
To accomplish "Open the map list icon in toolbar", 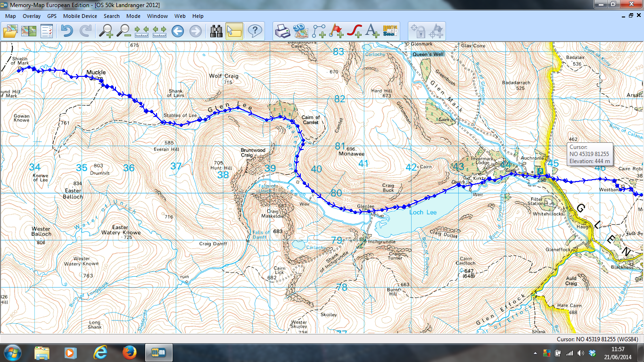I will (29, 31).
